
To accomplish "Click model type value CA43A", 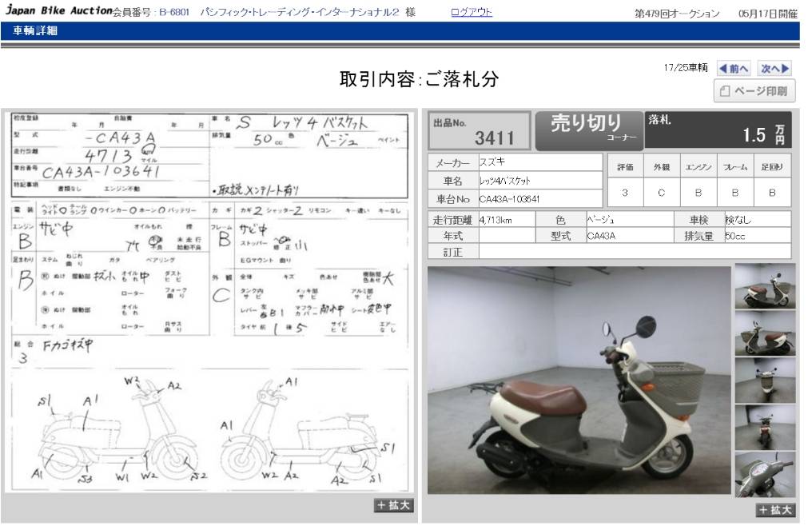I will (x=601, y=237).
